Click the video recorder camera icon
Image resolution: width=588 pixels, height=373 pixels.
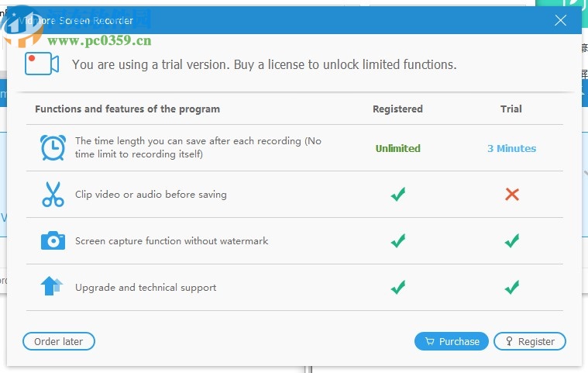(x=42, y=64)
